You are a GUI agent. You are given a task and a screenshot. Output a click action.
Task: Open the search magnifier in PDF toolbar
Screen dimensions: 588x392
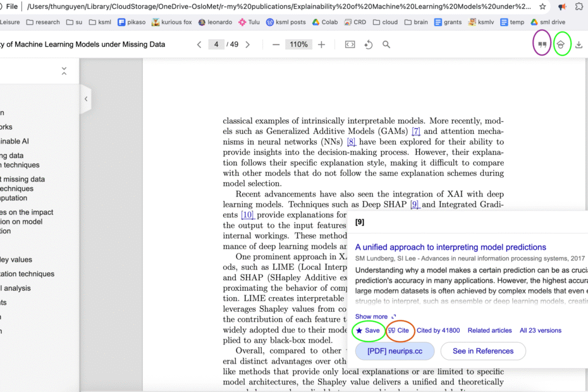(386, 45)
